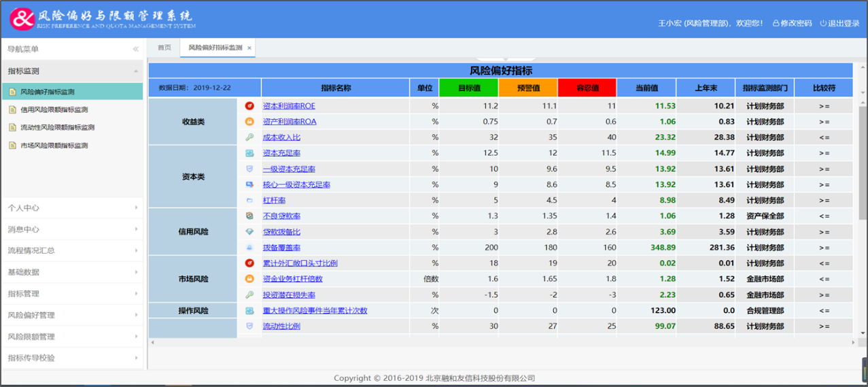Click the system logo icon in header
The image size is (868, 387).
(22, 19)
